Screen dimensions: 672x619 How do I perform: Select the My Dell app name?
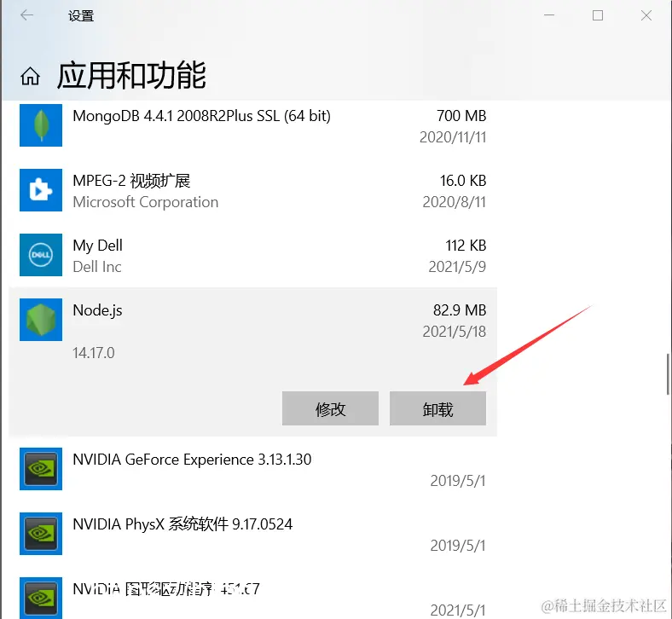[x=98, y=246]
